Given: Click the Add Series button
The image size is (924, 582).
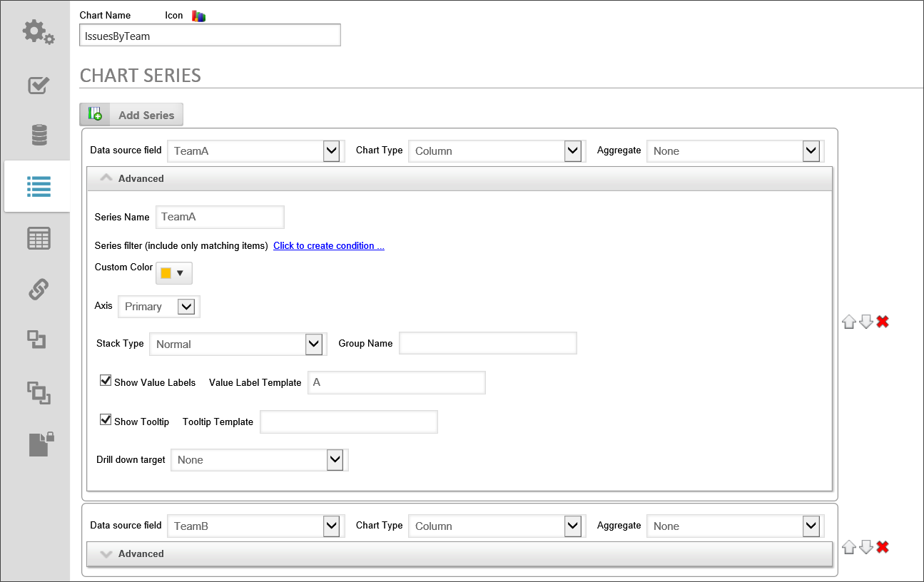Looking at the screenshot, I should [x=132, y=115].
